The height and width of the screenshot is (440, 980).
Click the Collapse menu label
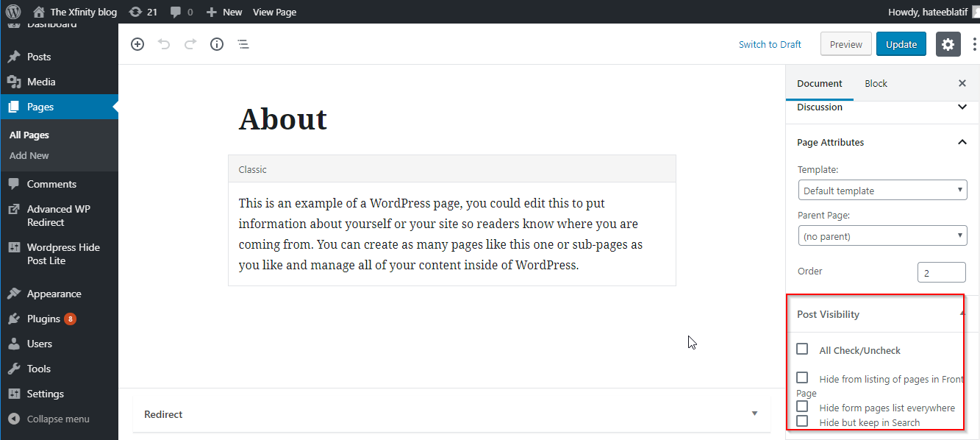(x=58, y=419)
